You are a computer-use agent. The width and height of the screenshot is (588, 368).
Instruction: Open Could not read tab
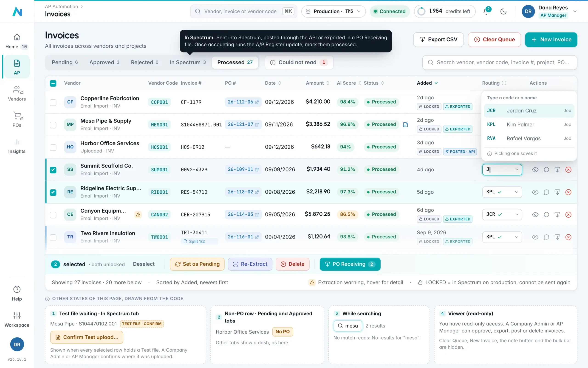[x=299, y=63]
